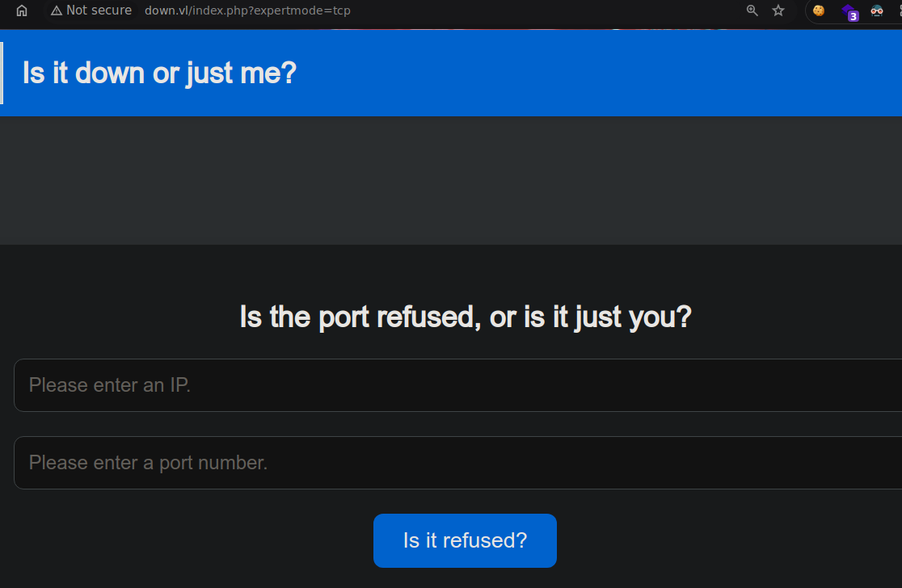Click 'Is the port refused' heading text
The image size is (902, 588).
360,317
